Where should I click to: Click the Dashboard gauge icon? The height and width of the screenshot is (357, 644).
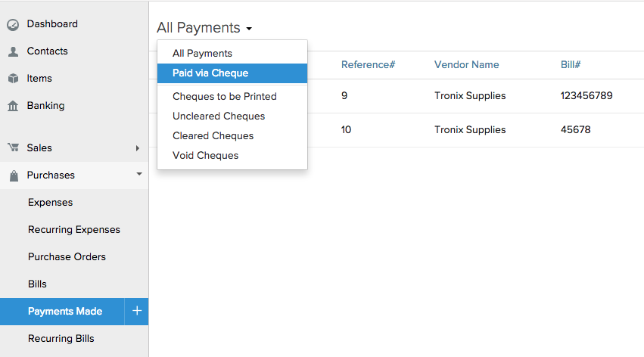coord(13,24)
